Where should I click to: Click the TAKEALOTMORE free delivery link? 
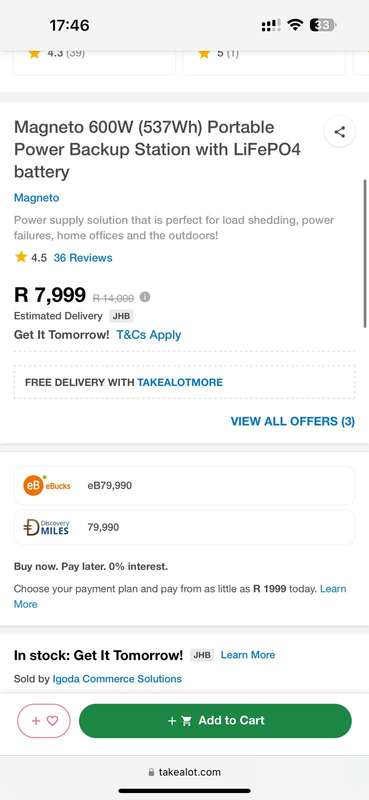(180, 383)
